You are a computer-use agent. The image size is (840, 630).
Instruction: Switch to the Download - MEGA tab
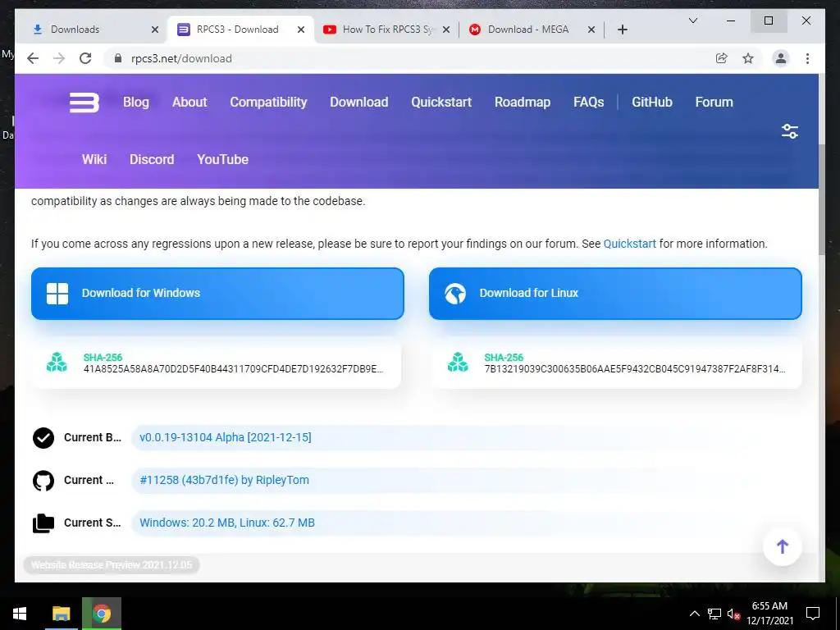click(x=531, y=30)
